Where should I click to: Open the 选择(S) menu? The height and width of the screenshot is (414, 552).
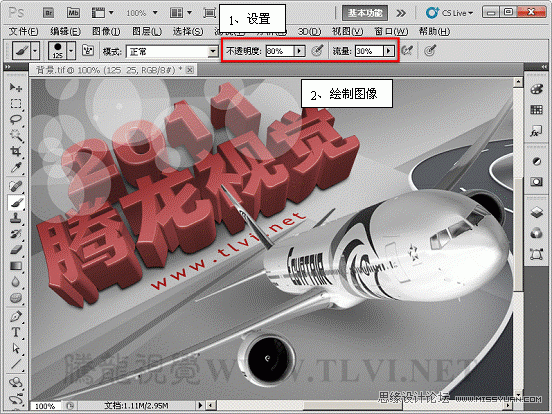188,32
